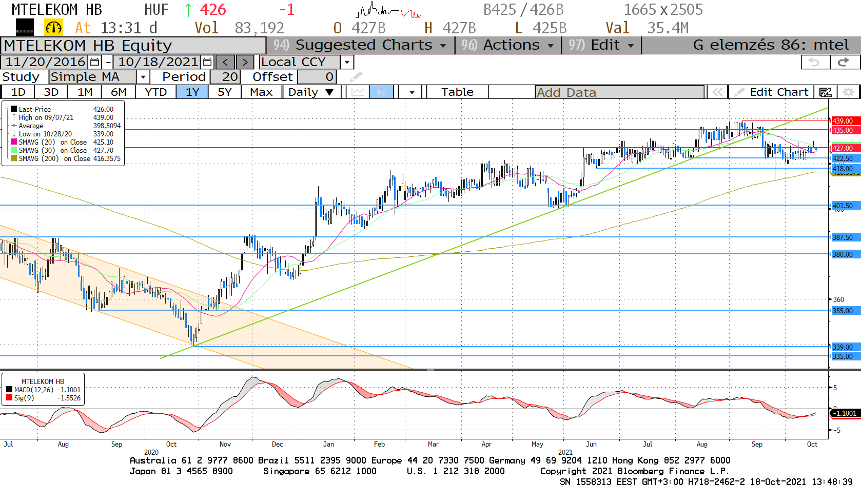Viewport: 861px width, 504px height.
Task: Select the 1Y range tab
Action: coord(192,92)
